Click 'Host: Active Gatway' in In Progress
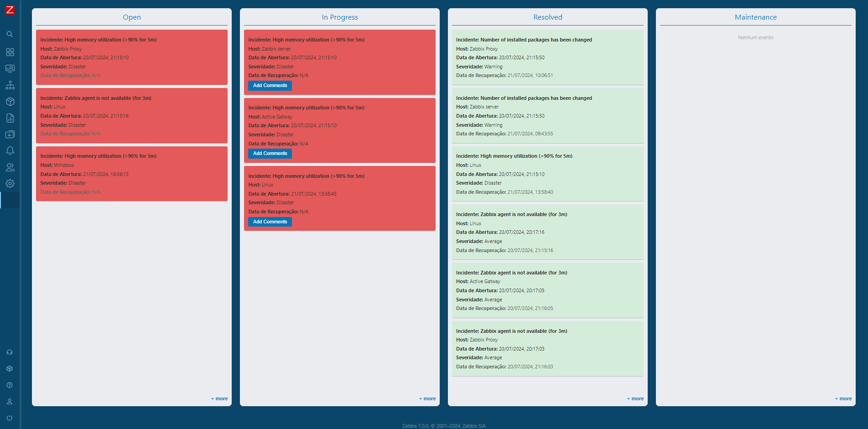Image resolution: width=868 pixels, height=429 pixels. [x=270, y=117]
